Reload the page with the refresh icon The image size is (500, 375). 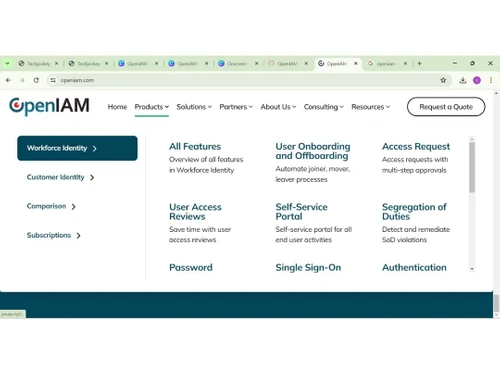(36, 80)
